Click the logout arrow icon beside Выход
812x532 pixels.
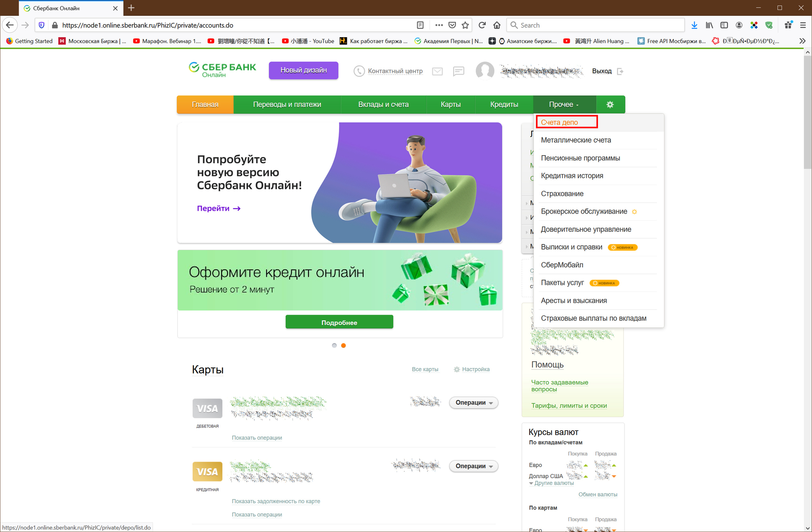point(620,71)
